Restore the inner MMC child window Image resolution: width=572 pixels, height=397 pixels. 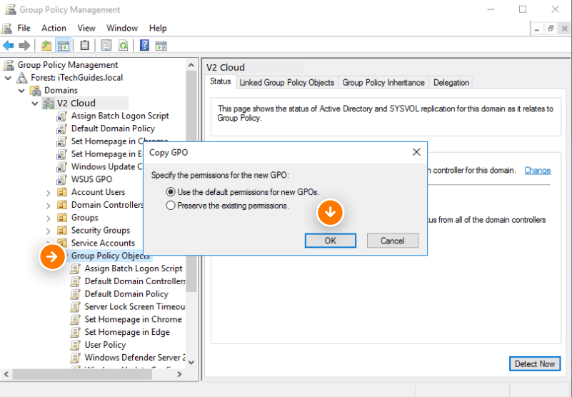(x=550, y=28)
